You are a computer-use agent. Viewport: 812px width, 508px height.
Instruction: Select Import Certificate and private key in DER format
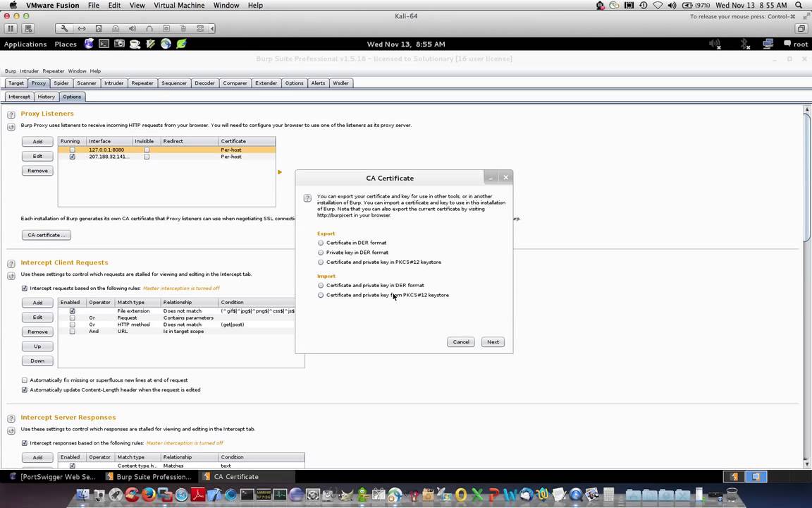pyautogui.click(x=321, y=285)
